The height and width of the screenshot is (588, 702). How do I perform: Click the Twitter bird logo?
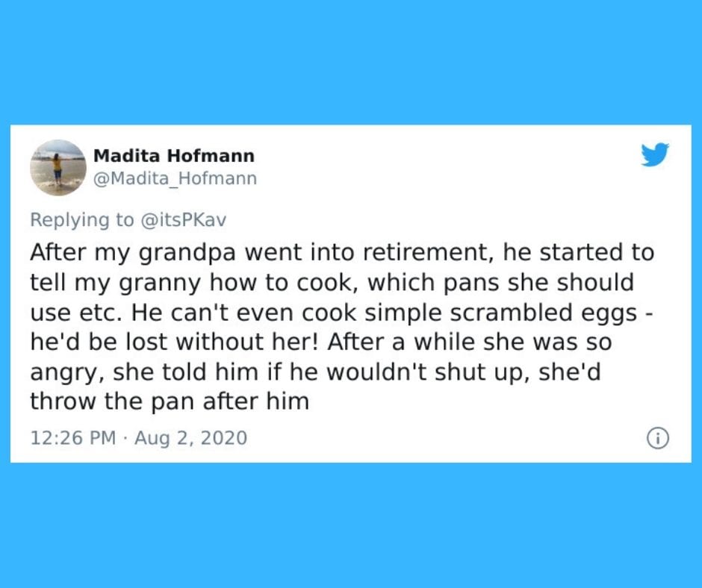[655, 154]
